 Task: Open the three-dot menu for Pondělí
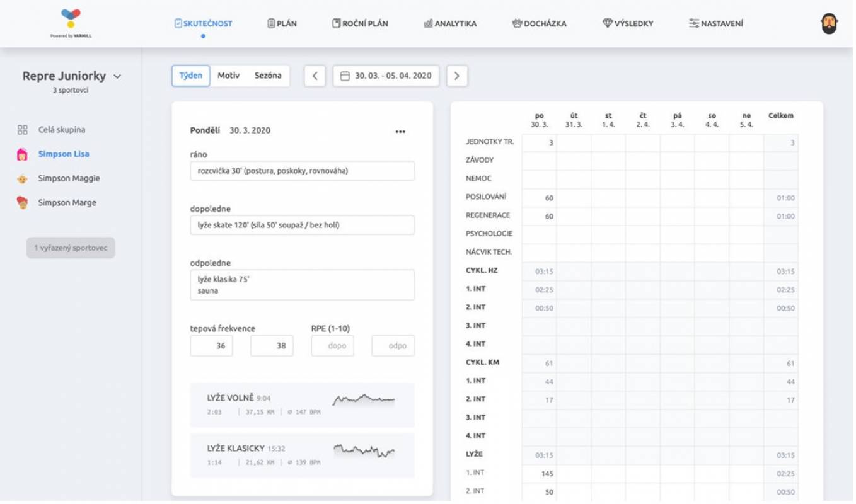(x=400, y=132)
